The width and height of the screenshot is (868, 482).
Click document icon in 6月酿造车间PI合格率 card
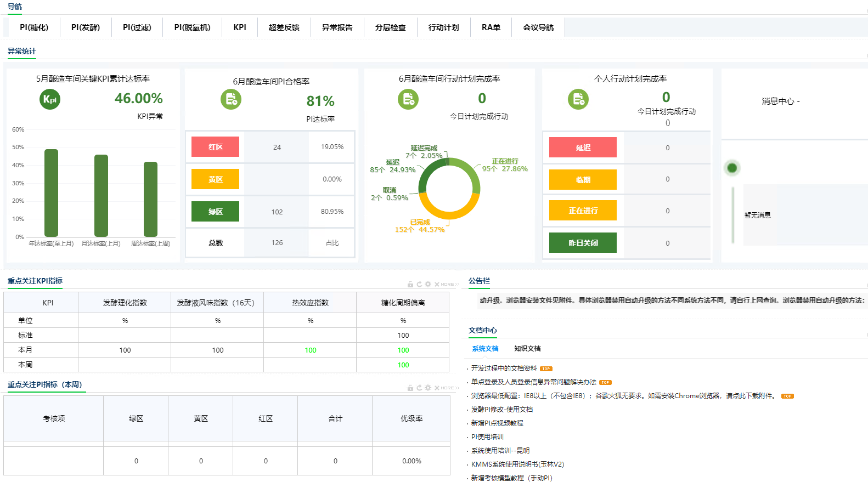tap(231, 99)
